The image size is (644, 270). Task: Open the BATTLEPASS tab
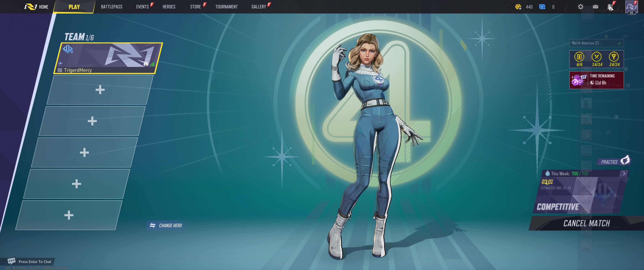pos(112,7)
